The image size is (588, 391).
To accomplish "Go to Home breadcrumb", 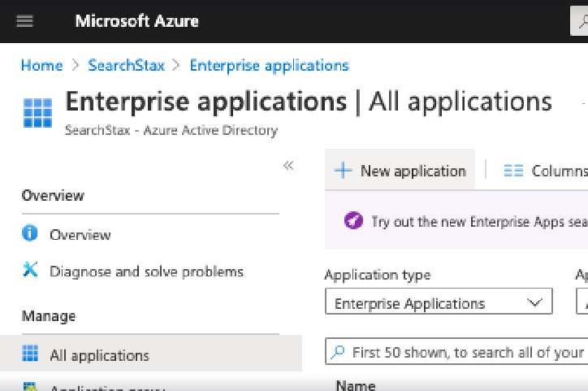I will (41, 66).
